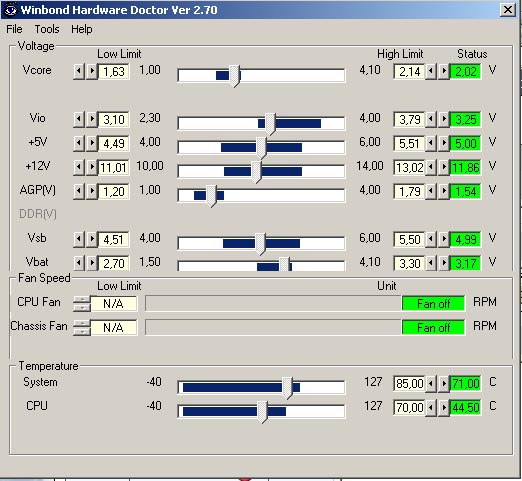Viewport: 522px width, 481px height.
Task: Close the Hardware Doctor window
Action: pos(508,10)
